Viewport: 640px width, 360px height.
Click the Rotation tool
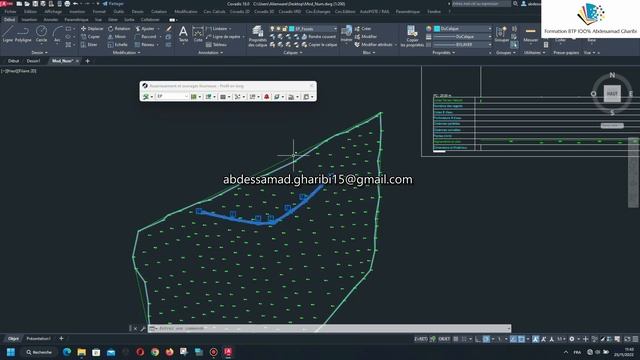tap(119, 29)
